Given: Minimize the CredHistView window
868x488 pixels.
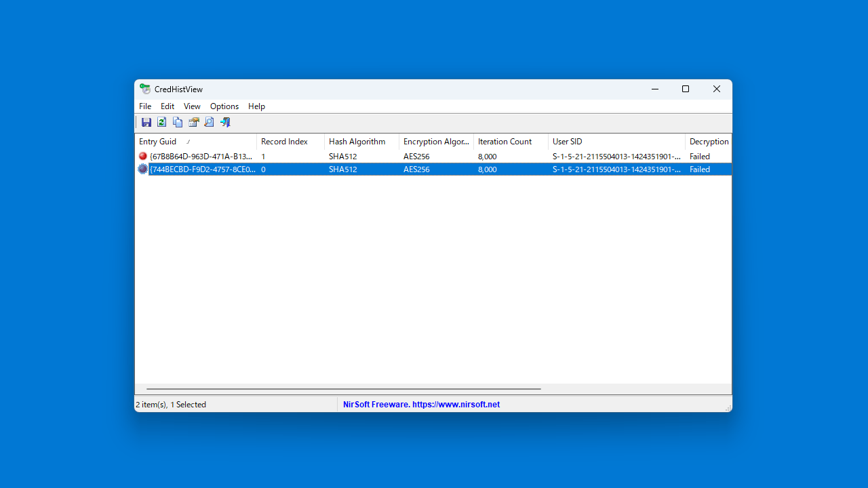Looking at the screenshot, I should (x=655, y=89).
